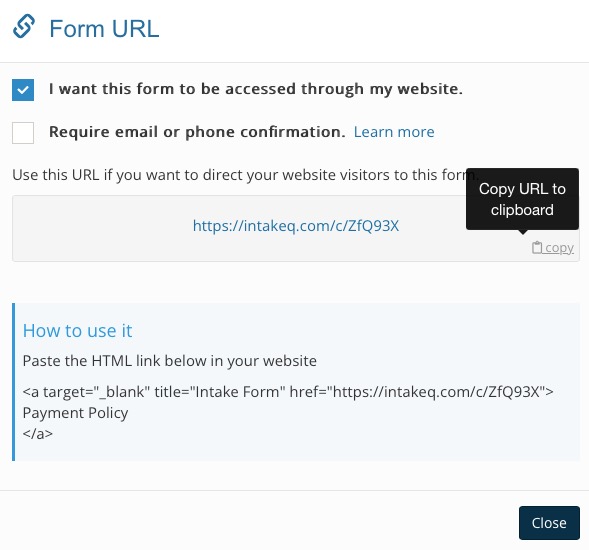Click the 'Require email or phone confirmation' label
The width and height of the screenshot is (589, 550).
[x=197, y=132]
